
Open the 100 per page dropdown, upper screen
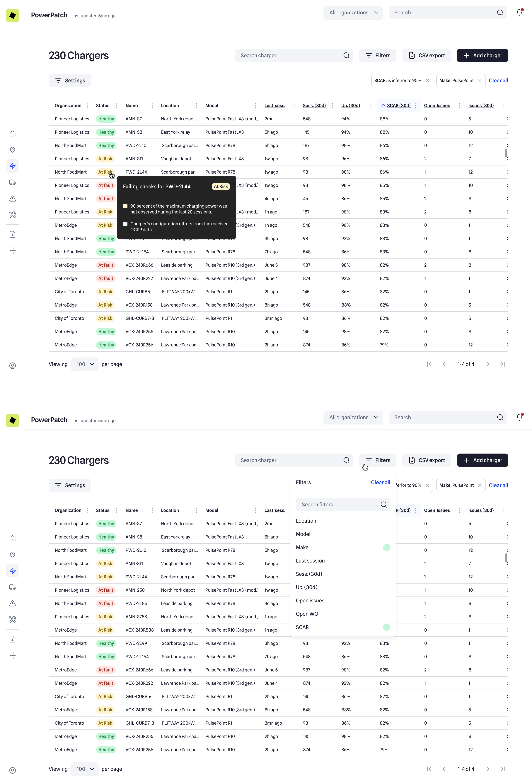coord(85,364)
